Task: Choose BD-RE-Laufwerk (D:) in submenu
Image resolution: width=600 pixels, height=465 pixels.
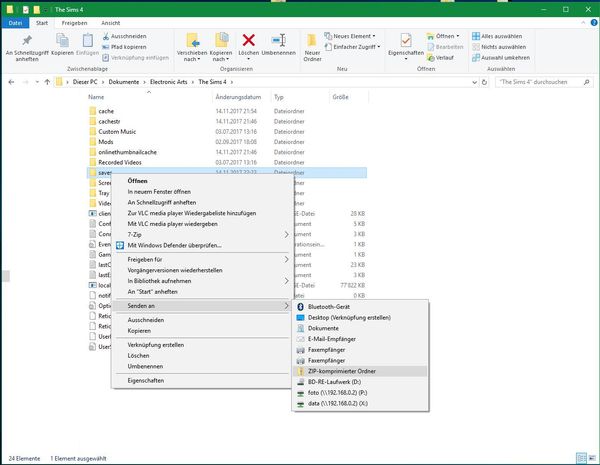Action: [x=360, y=382]
